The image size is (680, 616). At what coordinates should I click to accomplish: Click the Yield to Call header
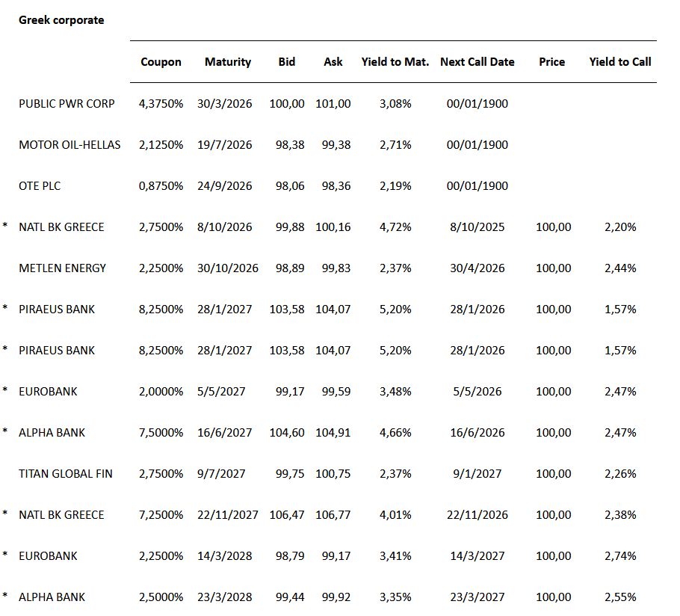point(620,62)
